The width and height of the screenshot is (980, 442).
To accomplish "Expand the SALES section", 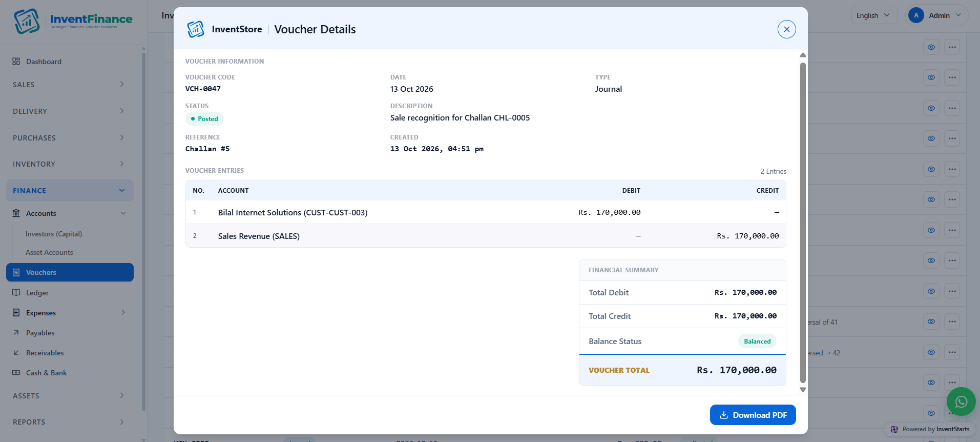I will pyautogui.click(x=70, y=85).
